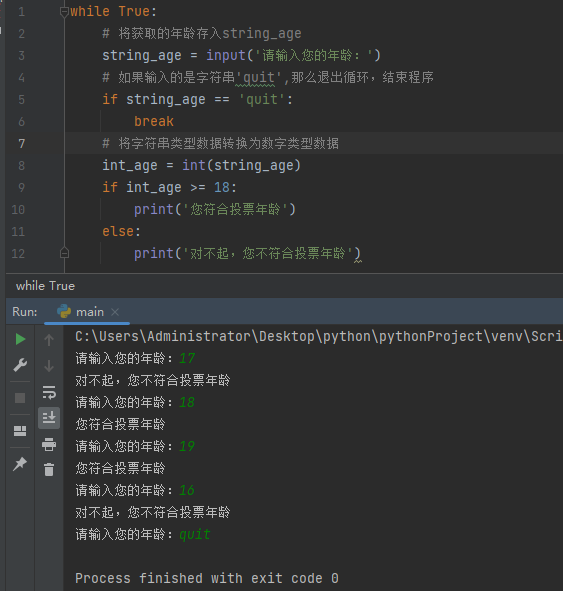563x591 pixels.
Task: Click the number 18 on line 9
Action: (x=222, y=187)
